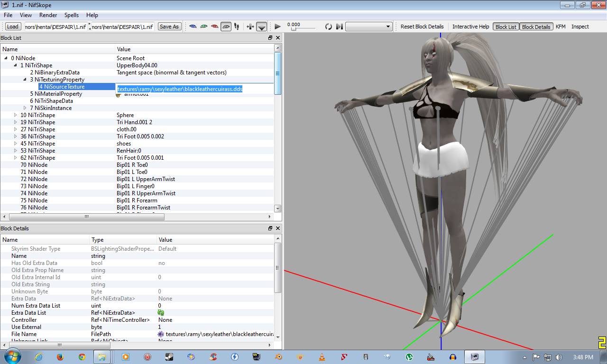Screen dimensions: 607x364
Task: Open the animation sequence dropdown
Action: pyautogui.click(x=368, y=27)
